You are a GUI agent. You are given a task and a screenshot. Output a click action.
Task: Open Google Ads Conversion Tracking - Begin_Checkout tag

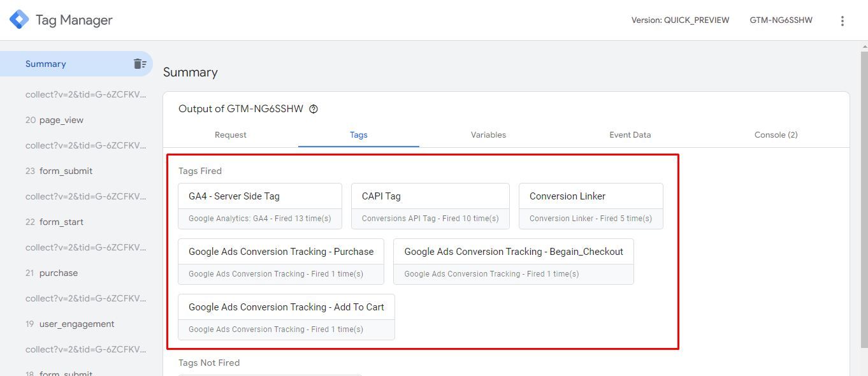514,262
